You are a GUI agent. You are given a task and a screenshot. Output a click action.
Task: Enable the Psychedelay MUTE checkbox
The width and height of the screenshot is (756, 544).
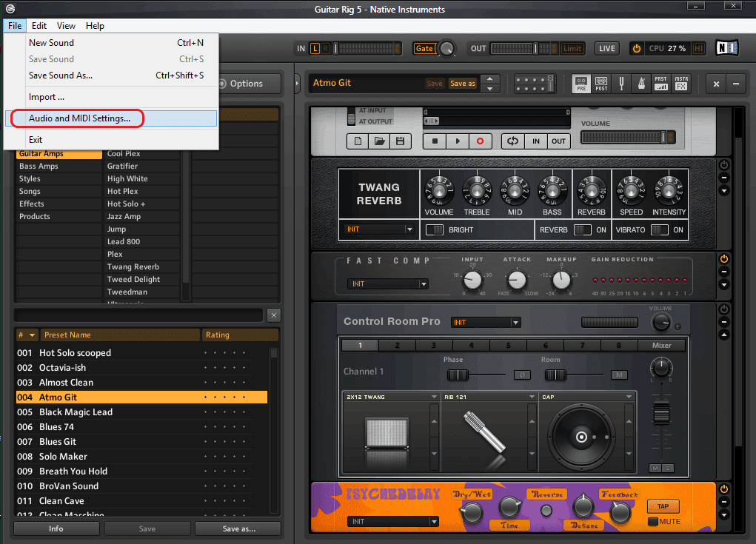point(653,521)
